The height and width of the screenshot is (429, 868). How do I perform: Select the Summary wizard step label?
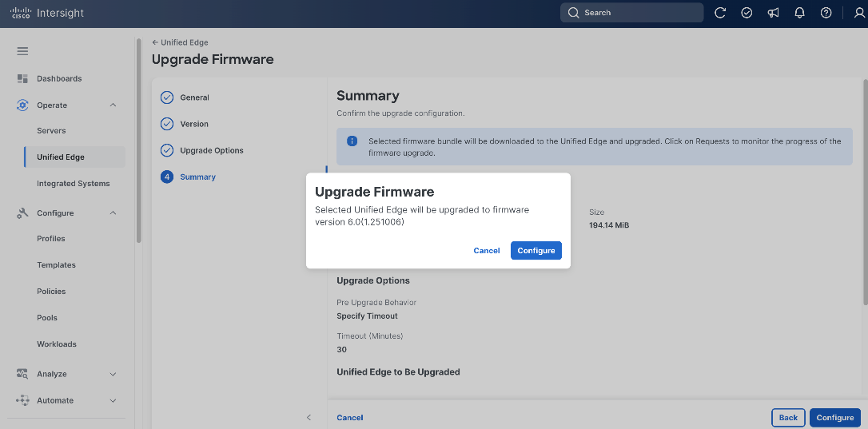(197, 177)
